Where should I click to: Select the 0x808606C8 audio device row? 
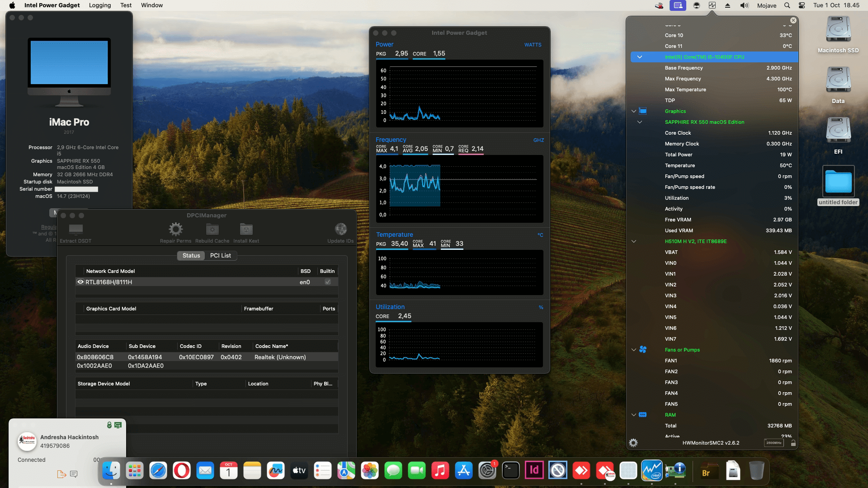207,357
